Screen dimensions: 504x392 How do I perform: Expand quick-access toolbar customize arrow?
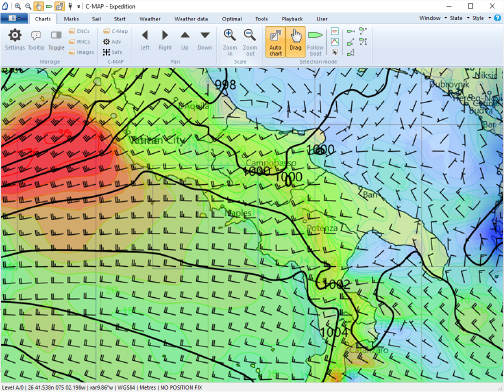[x=79, y=6]
